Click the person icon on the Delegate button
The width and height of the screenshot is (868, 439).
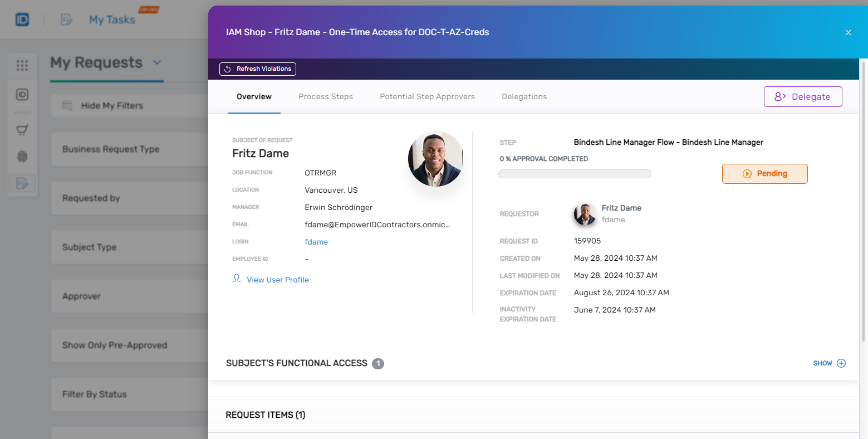(x=779, y=96)
